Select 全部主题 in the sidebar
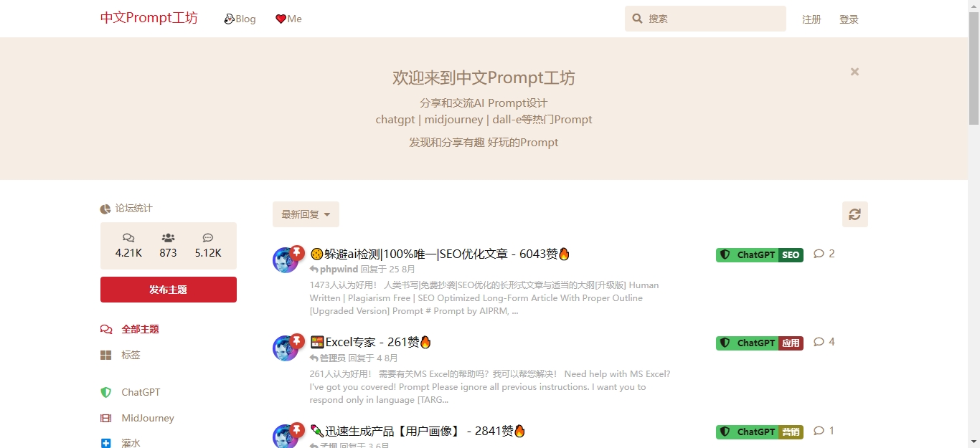Screen dimensions: 980x448 click(x=140, y=329)
